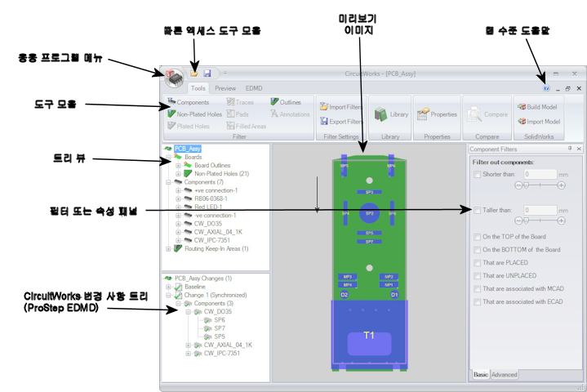Click plus button on Shorter than slider
The image size is (587, 392).
(561, 185)
